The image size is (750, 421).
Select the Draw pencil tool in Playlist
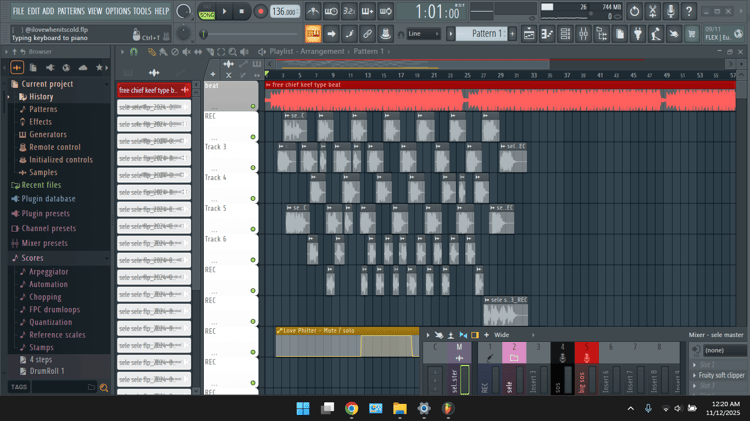click(152, 52)
